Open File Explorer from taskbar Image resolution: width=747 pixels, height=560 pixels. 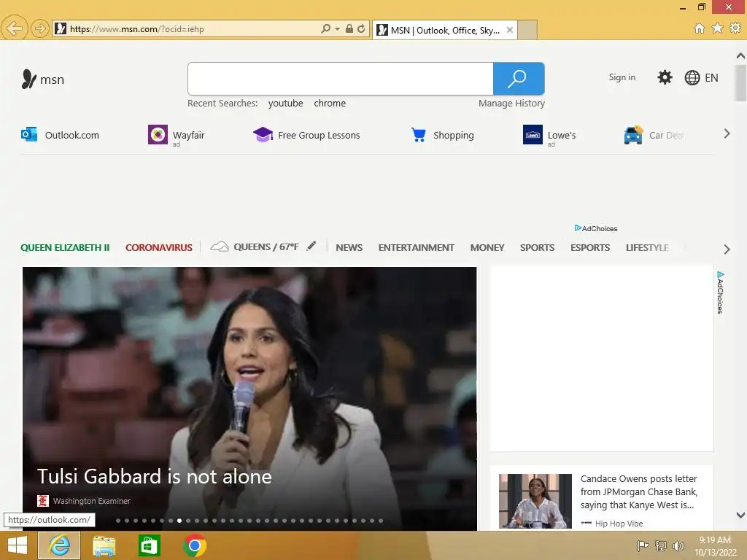coord(104,545)
